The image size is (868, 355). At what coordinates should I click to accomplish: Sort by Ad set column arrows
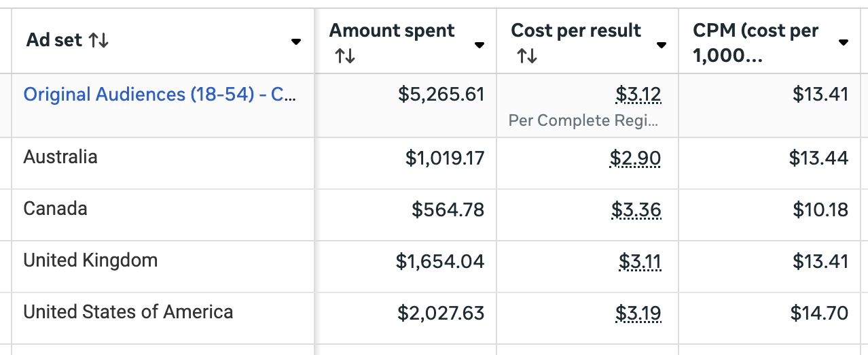pos(98,41)
